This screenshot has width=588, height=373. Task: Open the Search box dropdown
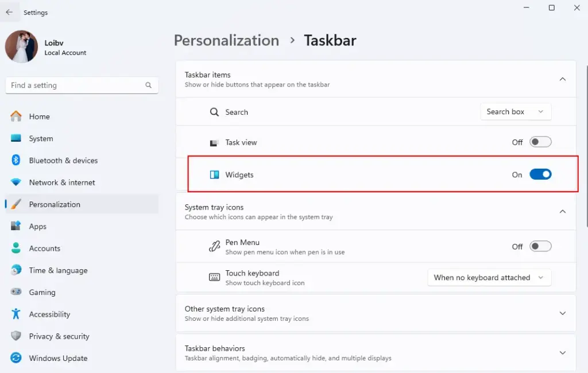click(x=516, y=112)
